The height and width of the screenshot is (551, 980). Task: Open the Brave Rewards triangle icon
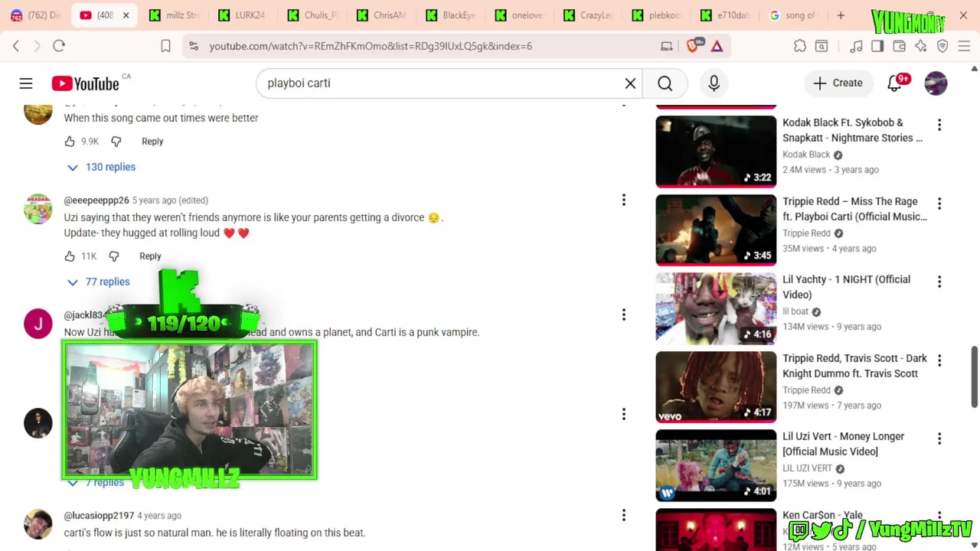pos(717,46)
